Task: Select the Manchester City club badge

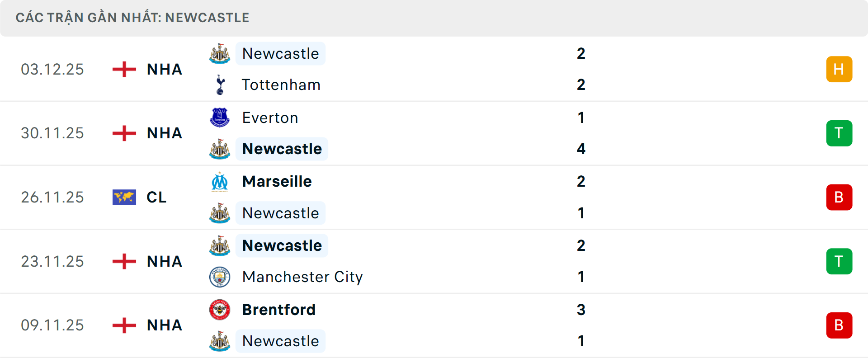Action: 220,277
